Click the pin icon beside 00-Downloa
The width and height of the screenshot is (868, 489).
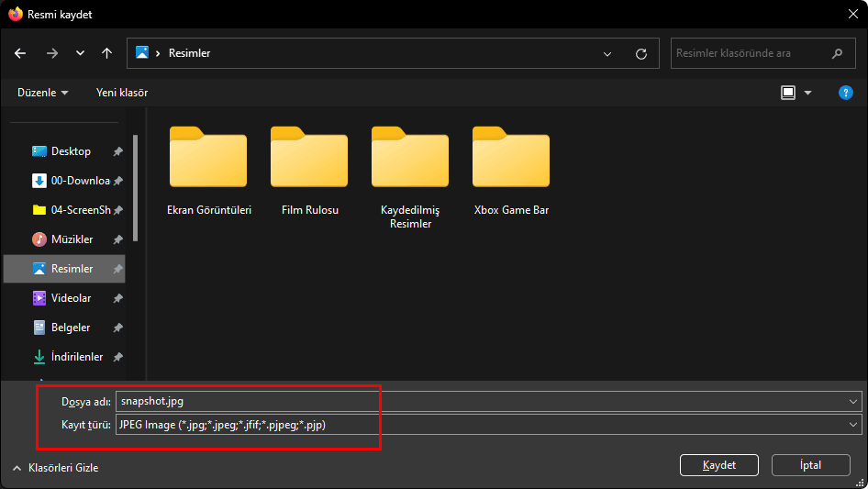tap(118, 181)
